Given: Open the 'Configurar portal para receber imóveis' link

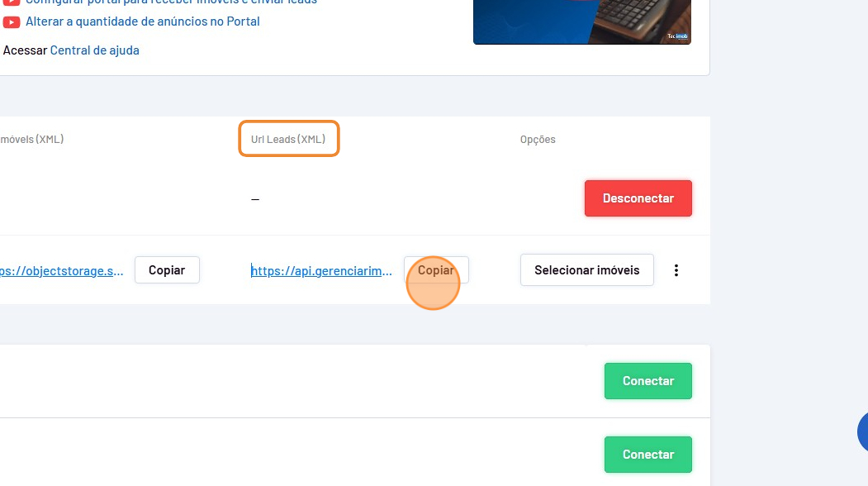Looking at the screenshot, I should click(x=171, y=2).
